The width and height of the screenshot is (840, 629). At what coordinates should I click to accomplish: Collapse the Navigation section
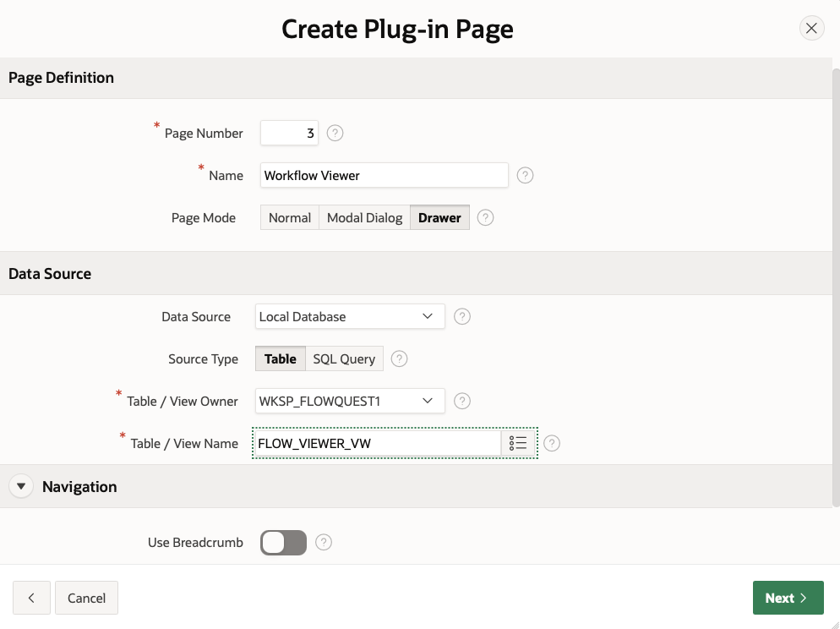(22, 486)
